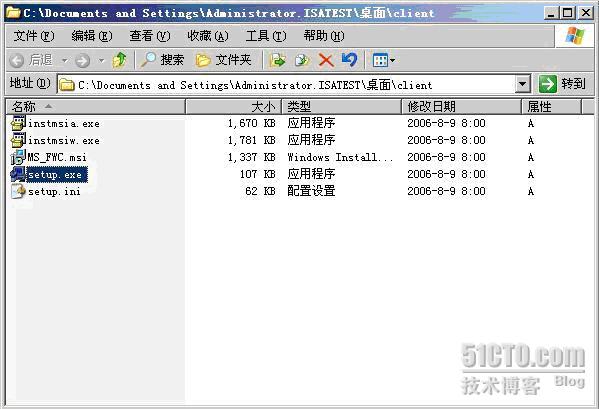Click the 1,781 KB size cell

click(x=251, y=141)
